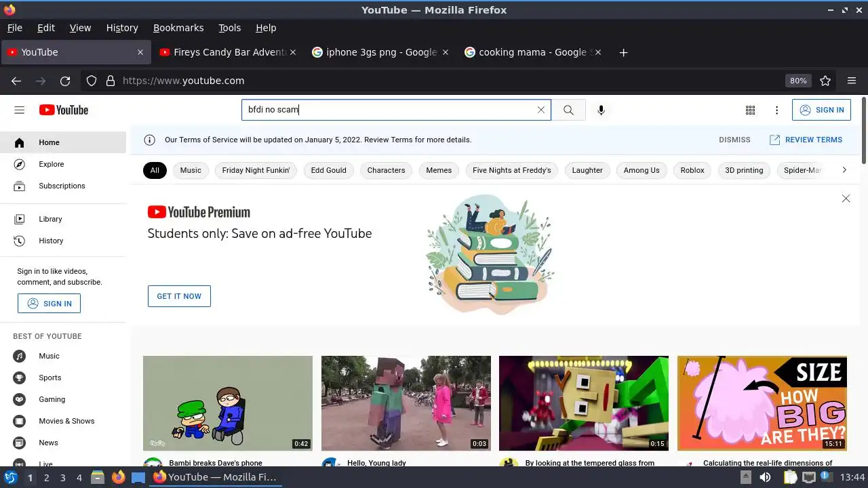Bookmark this page with the star icon
This screenshot has width=868, height=488.
(x=825, y=81)
